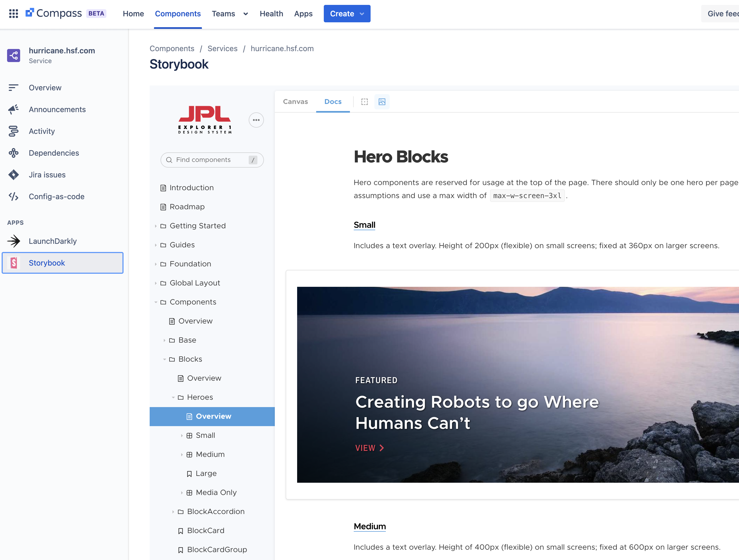Open the BlockCard story

click(205, 530)
